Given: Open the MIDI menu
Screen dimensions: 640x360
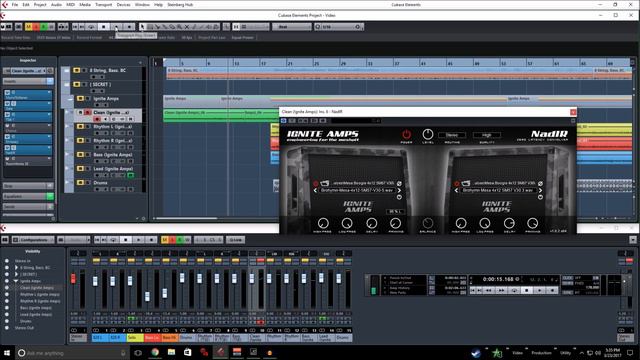Looking at the screenshot, I should click(x=70, y=5).
